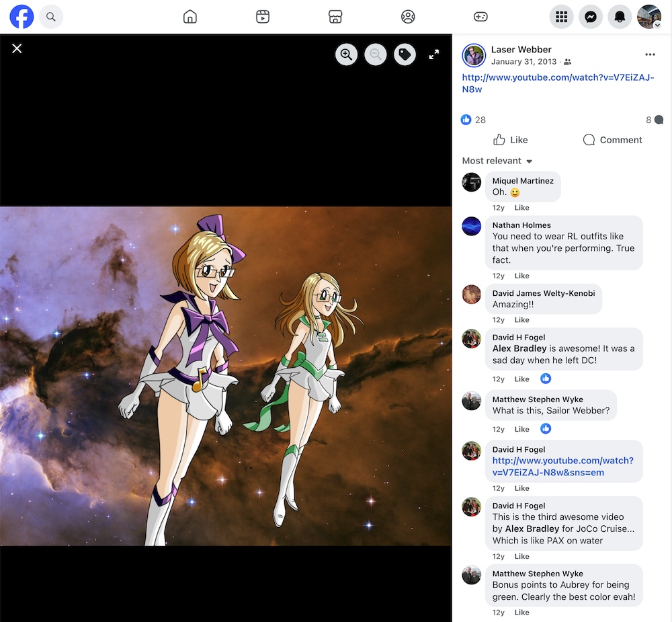
Task: Open the Gaming controller icon
Action: coord(480,17)
